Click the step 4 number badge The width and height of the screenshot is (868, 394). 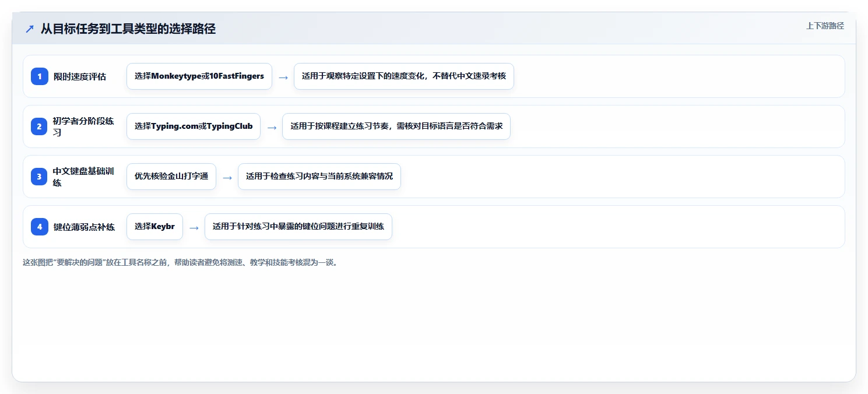[40, 227]
